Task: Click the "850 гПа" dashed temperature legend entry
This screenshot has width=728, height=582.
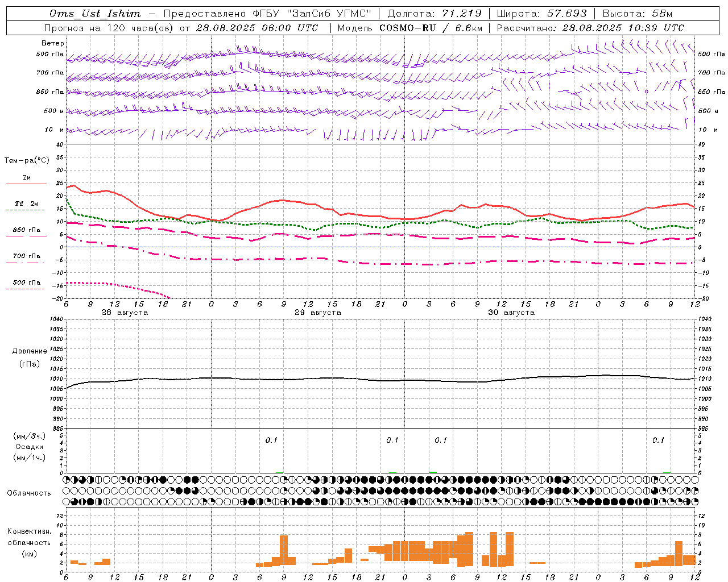Action: 27,232
